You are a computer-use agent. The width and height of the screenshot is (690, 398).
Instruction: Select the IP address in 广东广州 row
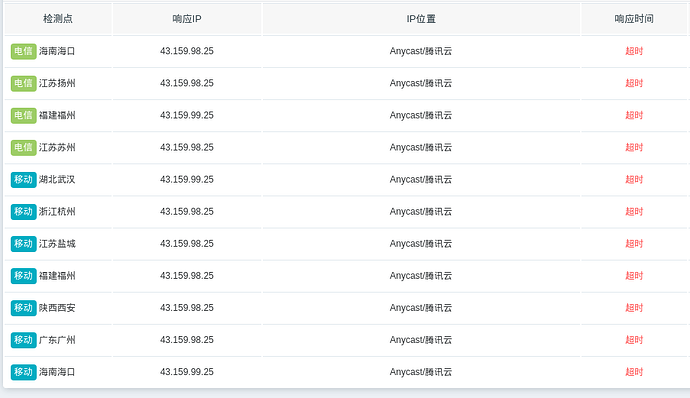tap(187, 340)
